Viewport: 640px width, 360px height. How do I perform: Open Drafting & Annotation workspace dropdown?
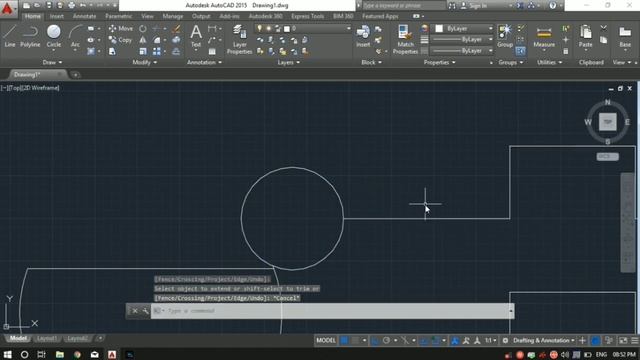click(x=543, y=340)
